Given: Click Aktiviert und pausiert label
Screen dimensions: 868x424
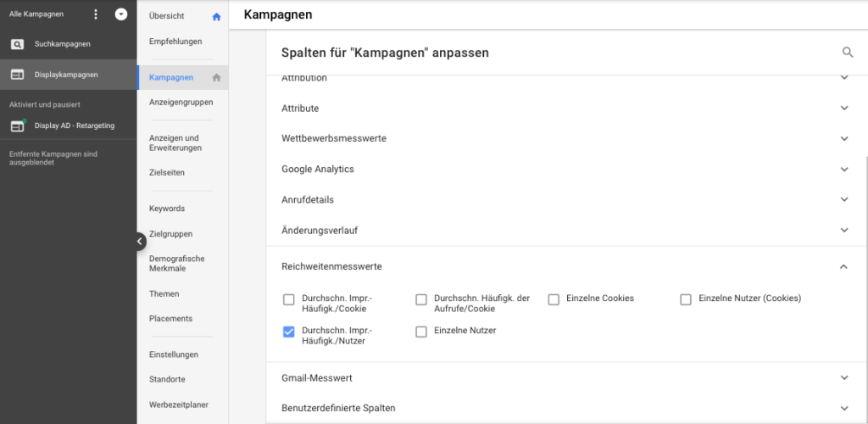Looking at the screenshot, I should tap(45, 104).
